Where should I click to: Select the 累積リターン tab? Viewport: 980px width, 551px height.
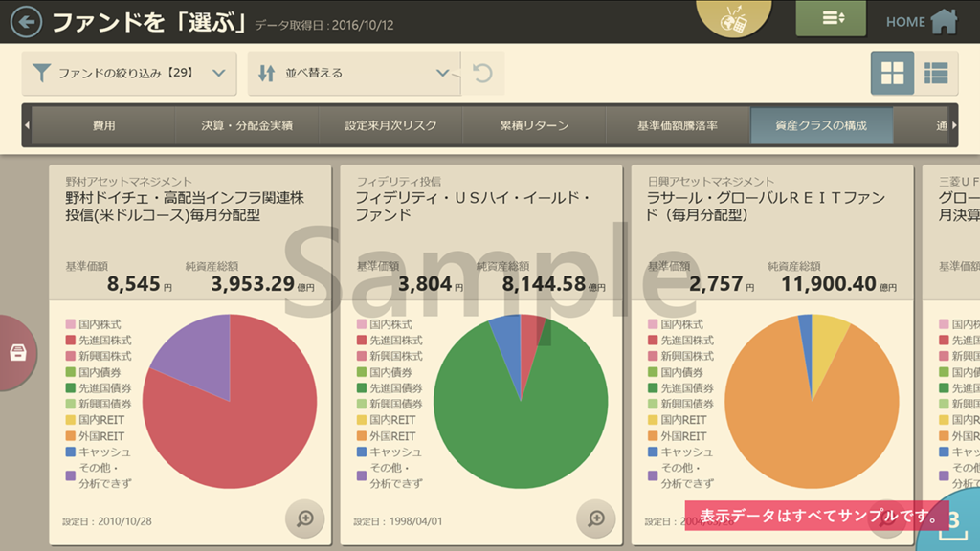point(534,125)
